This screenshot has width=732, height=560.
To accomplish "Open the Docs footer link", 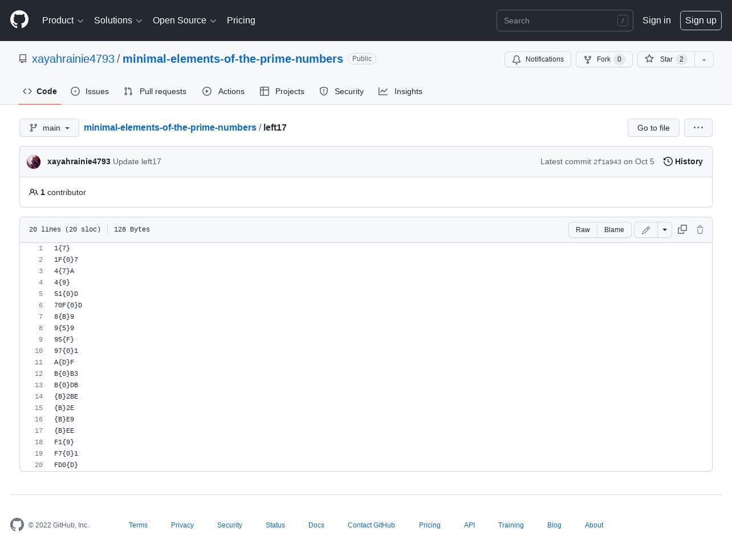I will 316,525.
